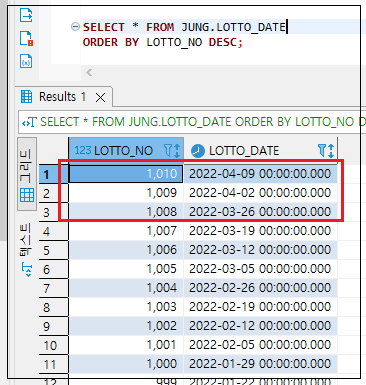Viewport: 366px width, 385px height.
Task: Click the Results 1 grid icon
Action: (27, 97)
